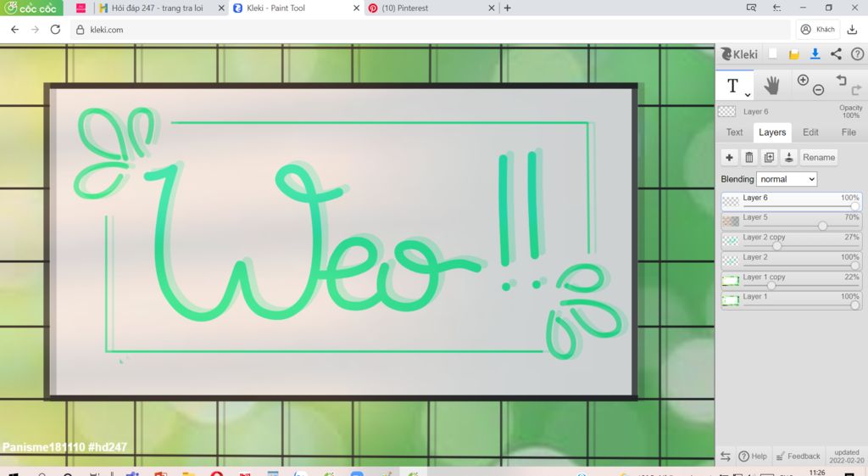Select the "Layer 1" row at the bottom of the list
This screenshot has width=868, height=476.
792,300
